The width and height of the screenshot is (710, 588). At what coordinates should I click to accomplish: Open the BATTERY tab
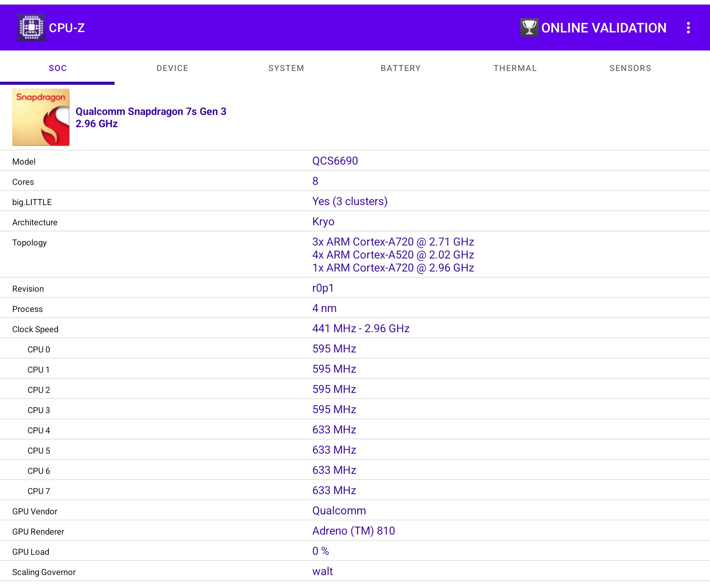pyautogui.click(x=400, y=68)
